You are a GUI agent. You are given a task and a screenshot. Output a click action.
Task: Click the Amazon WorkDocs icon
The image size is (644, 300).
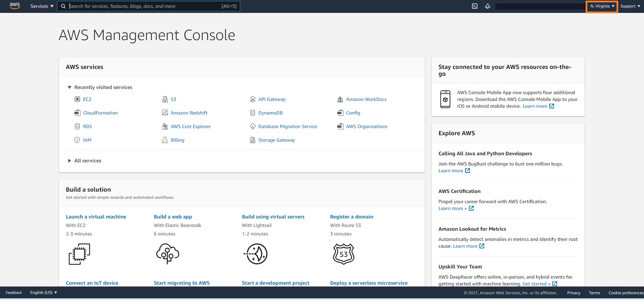pos(340,99)
